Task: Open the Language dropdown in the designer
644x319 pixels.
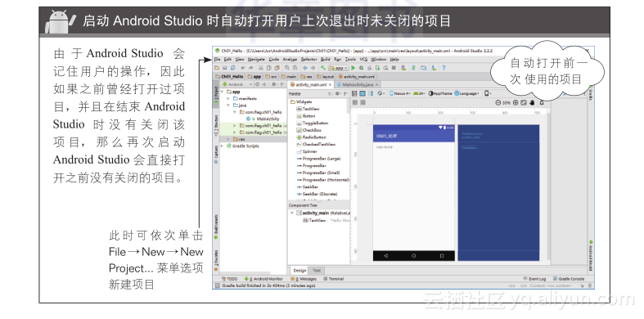Action: coord(467,93)
